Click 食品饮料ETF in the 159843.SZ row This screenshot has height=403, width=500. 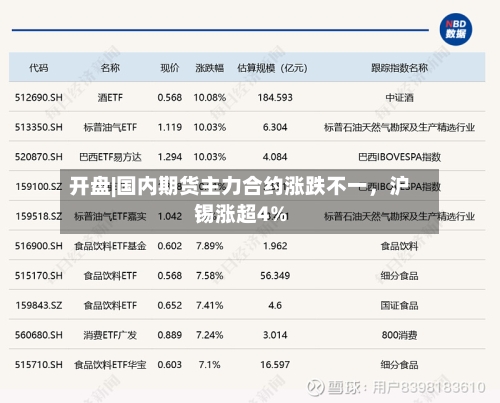(110, 305)
